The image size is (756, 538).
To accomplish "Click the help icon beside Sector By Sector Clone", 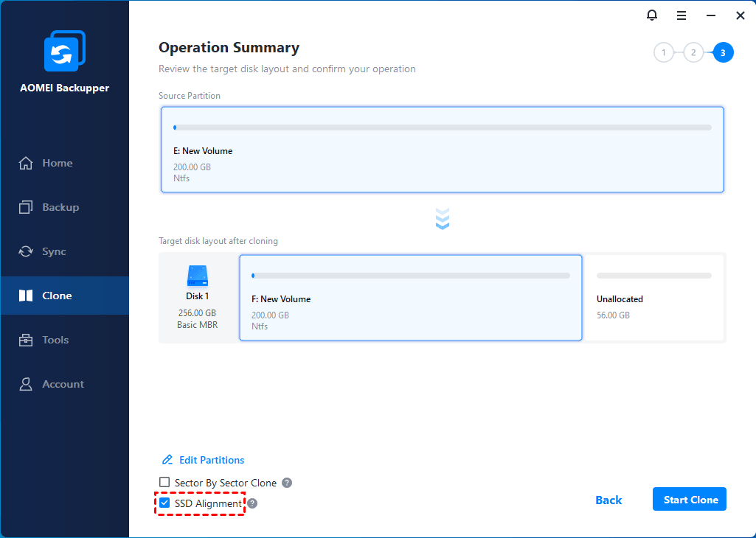I will (287, 483).
